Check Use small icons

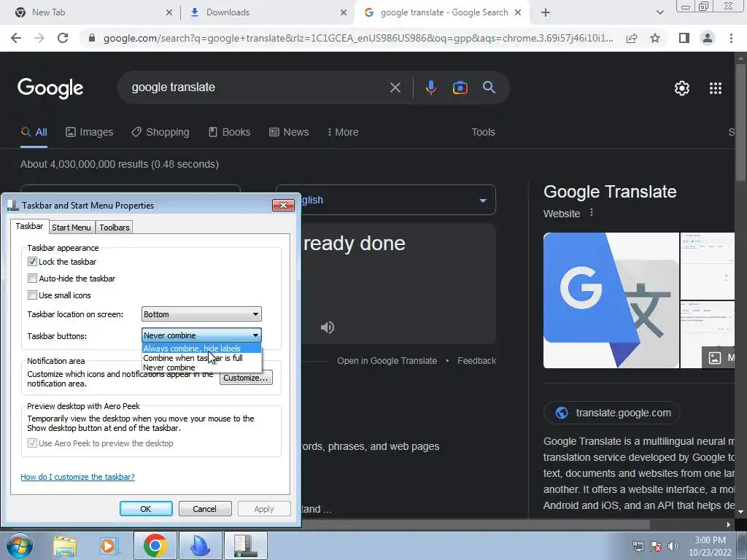point(32,295)
